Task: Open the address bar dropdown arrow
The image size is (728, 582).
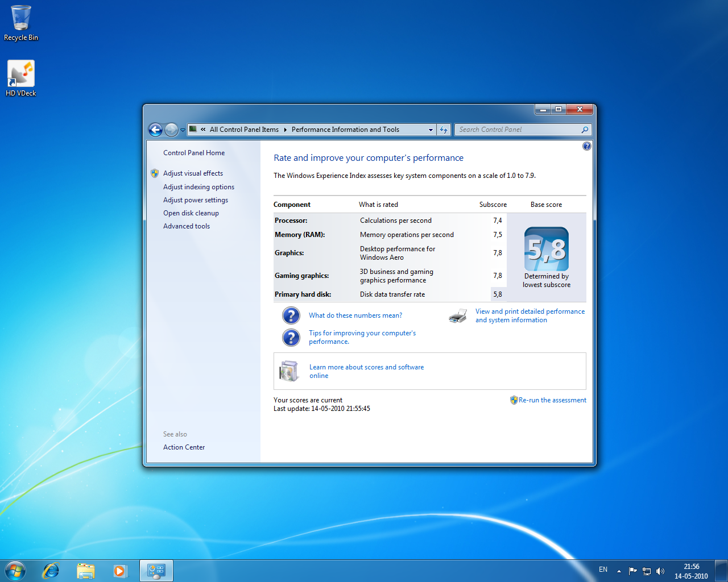Action: tap(431, 130)
